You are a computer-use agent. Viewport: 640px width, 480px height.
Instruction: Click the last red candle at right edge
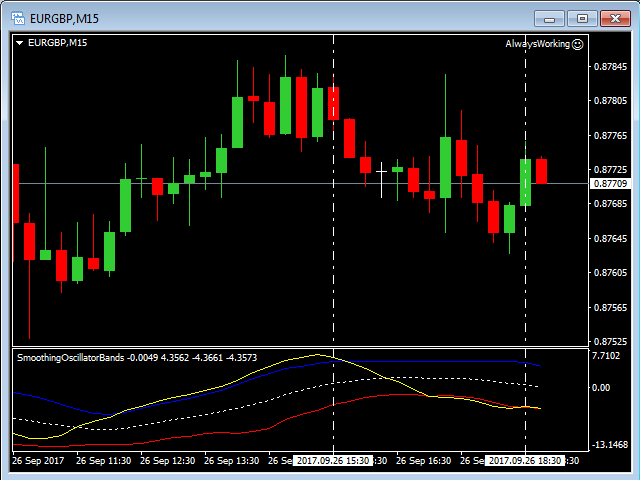point(541,170)
